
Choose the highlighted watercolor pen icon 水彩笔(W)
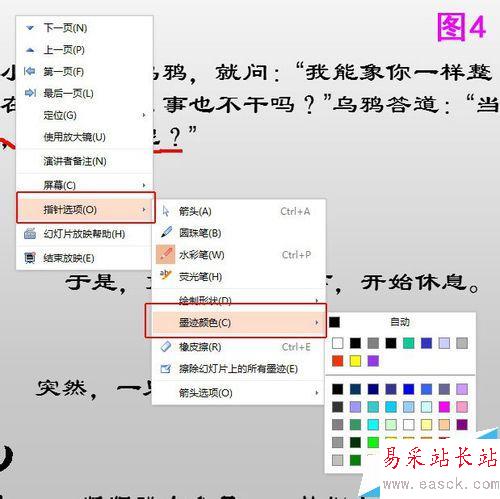click(x=166, y=254)
